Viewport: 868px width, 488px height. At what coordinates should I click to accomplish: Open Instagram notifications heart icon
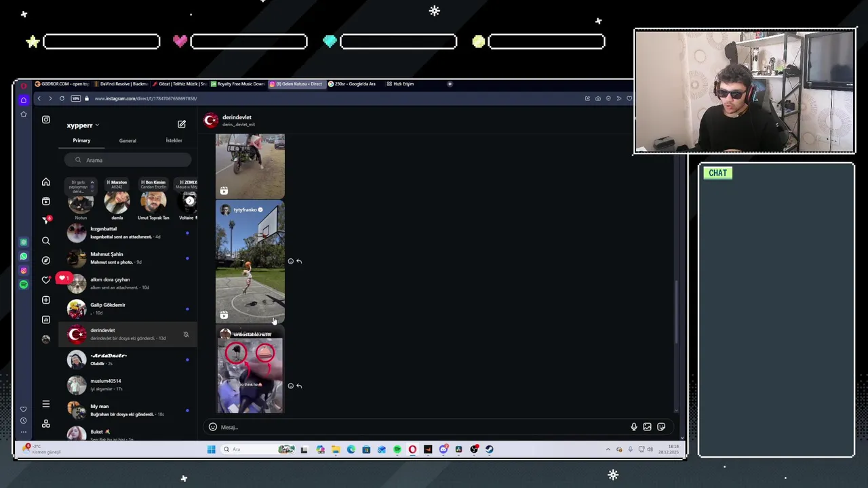(46, 279)
